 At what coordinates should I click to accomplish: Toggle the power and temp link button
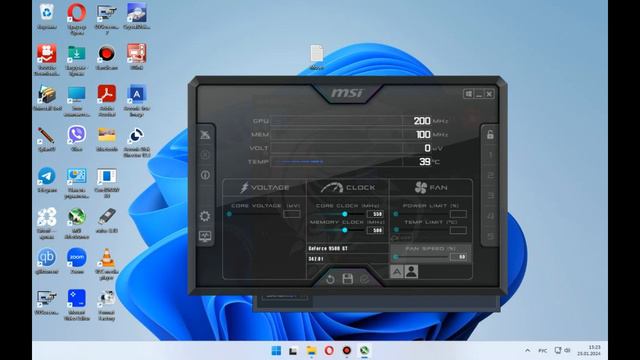point(402,238)
